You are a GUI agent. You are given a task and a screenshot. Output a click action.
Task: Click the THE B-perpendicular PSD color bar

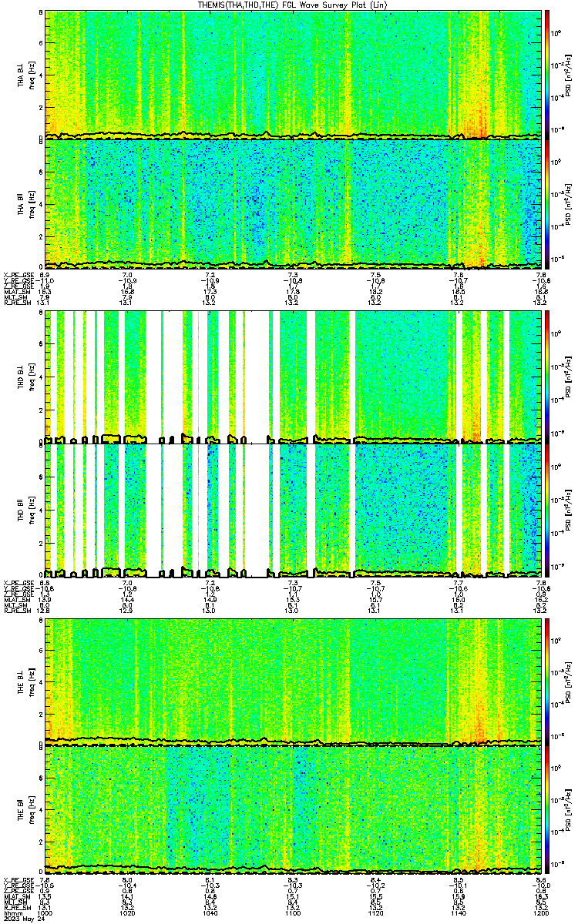[547, 681]
